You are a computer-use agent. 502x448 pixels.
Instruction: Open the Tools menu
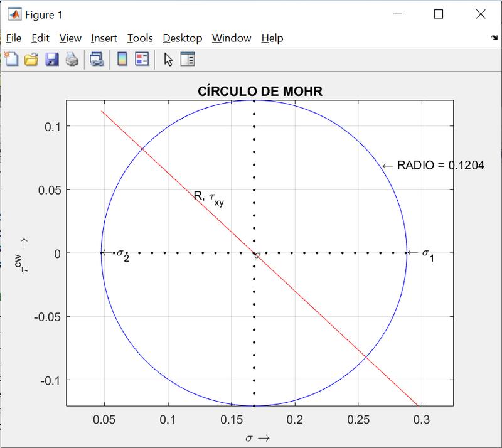(139, 38)
